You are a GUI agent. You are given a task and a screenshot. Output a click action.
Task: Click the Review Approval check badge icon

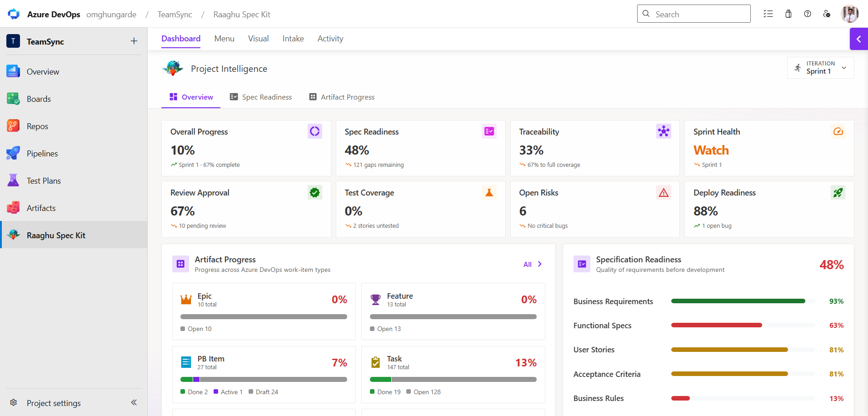tap(314, 192)
